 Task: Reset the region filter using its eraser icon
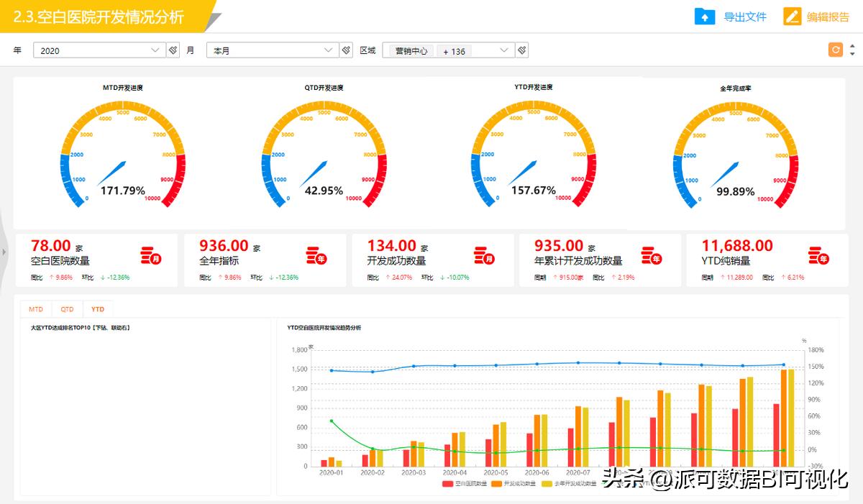click(x=522, y=50)
